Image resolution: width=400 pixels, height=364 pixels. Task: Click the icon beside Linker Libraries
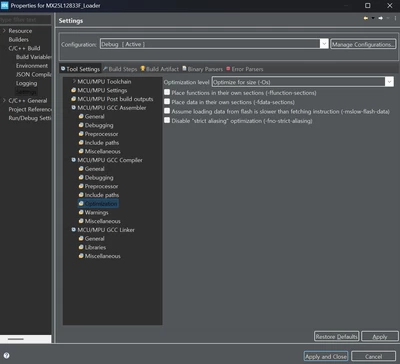point(81,247)
